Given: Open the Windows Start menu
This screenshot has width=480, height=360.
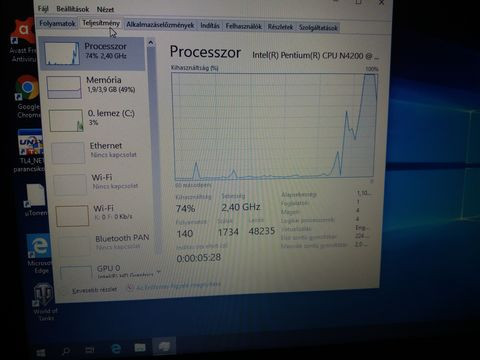Looking at the screenshot, I should coord(41,352).
